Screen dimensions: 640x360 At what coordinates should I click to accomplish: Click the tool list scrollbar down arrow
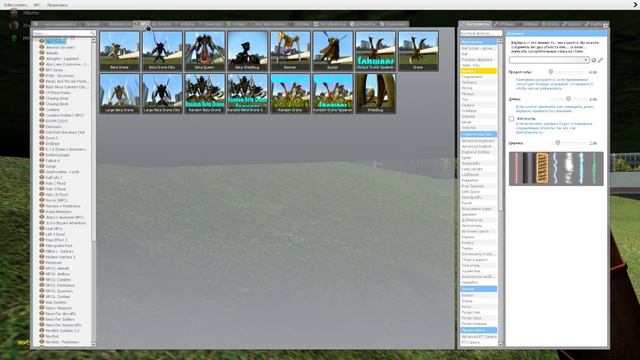pos(500,344)
